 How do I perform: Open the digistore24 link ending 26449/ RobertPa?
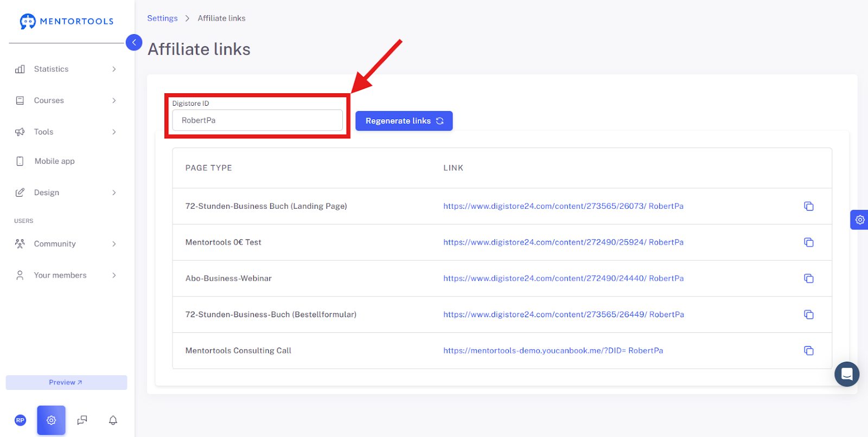564,314
